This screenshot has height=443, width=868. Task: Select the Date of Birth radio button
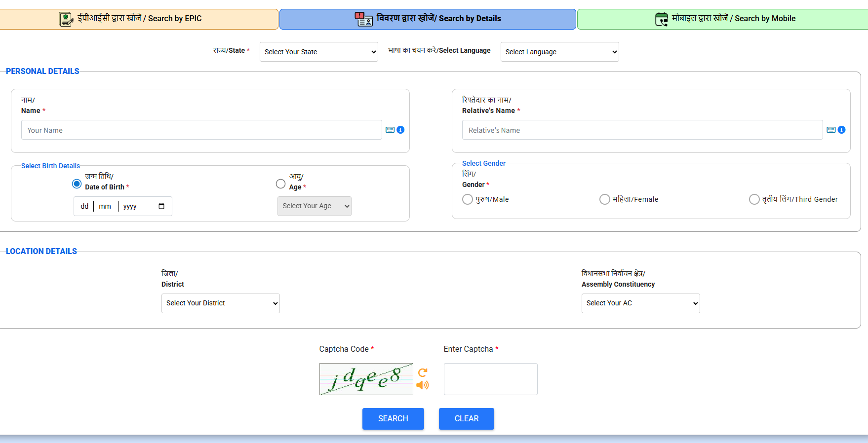click(x=77, y=184)
